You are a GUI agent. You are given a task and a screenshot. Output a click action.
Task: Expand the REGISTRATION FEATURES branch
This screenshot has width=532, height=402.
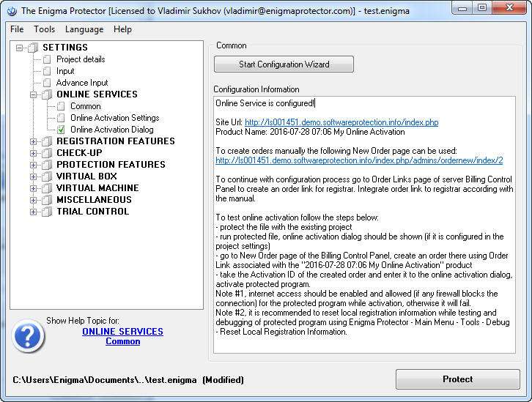33,141
